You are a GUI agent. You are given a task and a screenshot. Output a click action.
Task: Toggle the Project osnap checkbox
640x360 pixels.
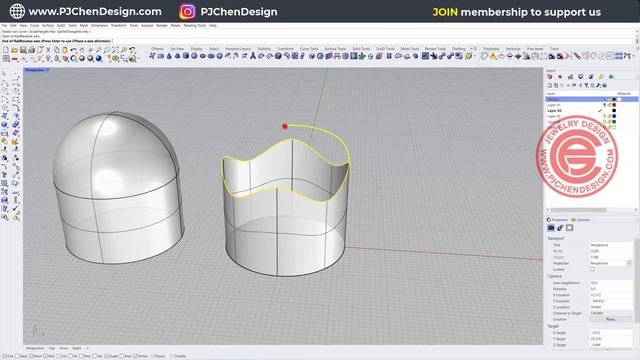(151, 356)
